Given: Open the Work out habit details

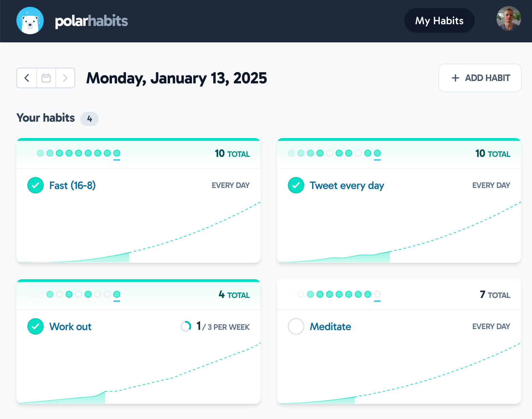Looking at the screenshot, I should coord(70,327).
